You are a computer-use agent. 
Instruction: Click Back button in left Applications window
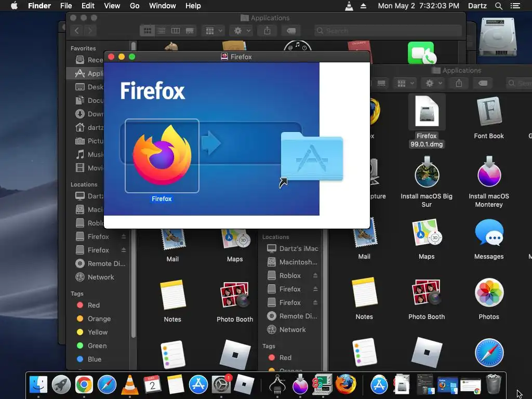(x=77, y=31)
